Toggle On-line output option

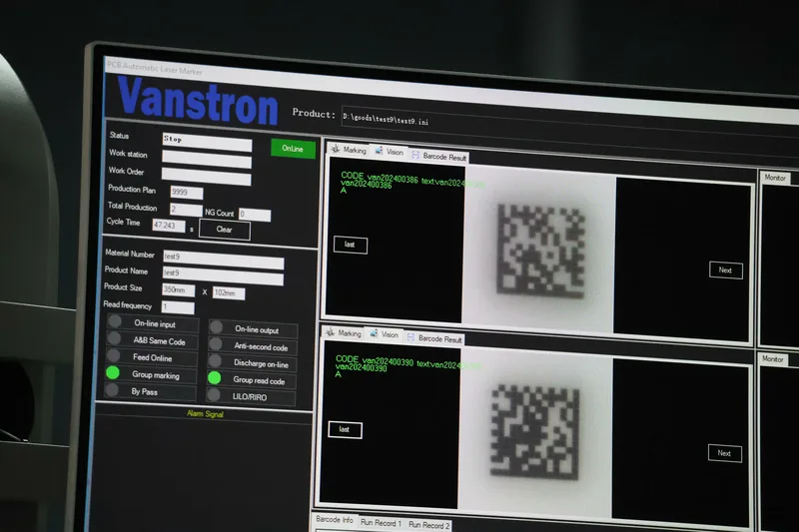[254, 329]
